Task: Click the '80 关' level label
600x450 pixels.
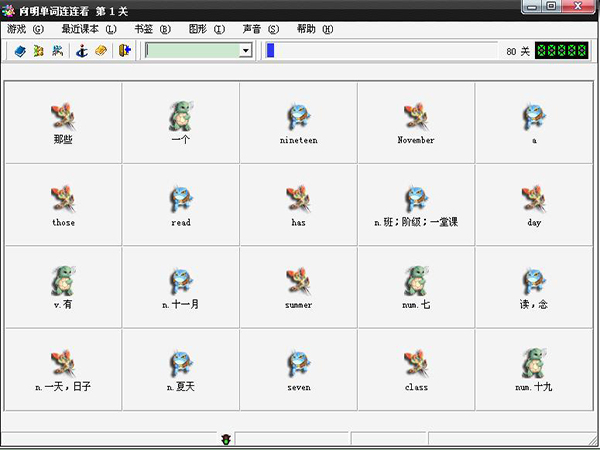Action: pos(518,51)
